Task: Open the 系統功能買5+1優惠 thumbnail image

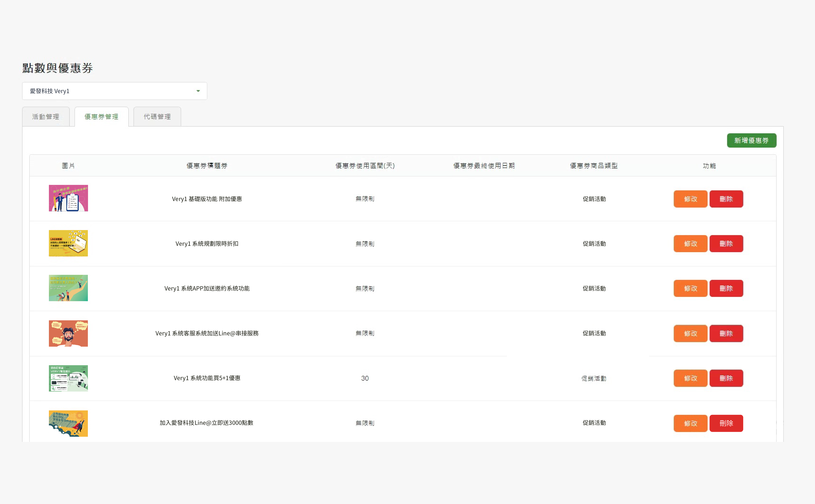Action: click(68, 378)
